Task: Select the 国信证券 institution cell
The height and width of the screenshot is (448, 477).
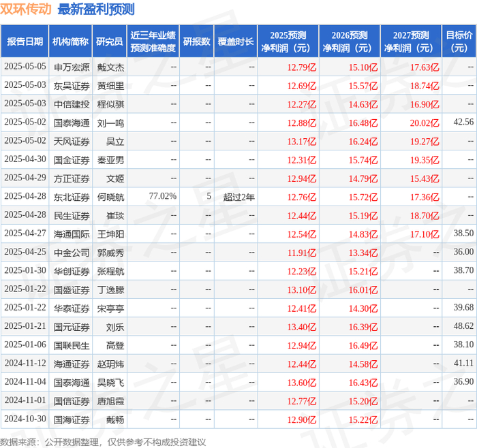Action: [x=72, y=402]
